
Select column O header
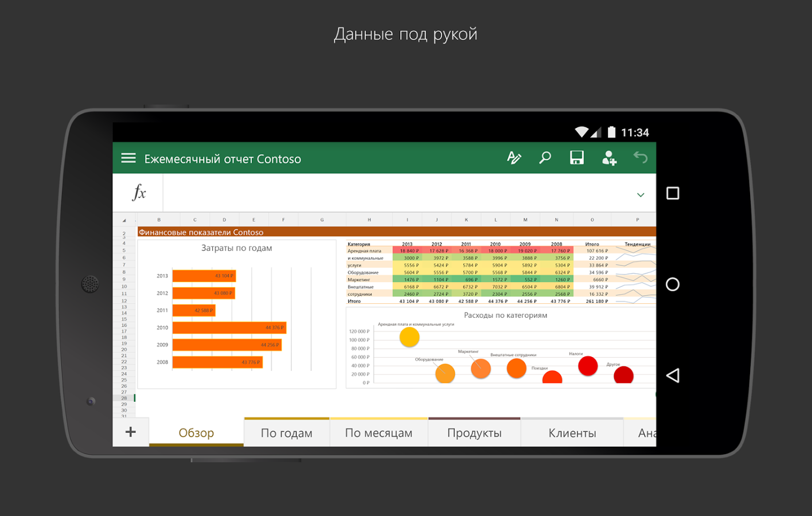click(x=592, y=220)
